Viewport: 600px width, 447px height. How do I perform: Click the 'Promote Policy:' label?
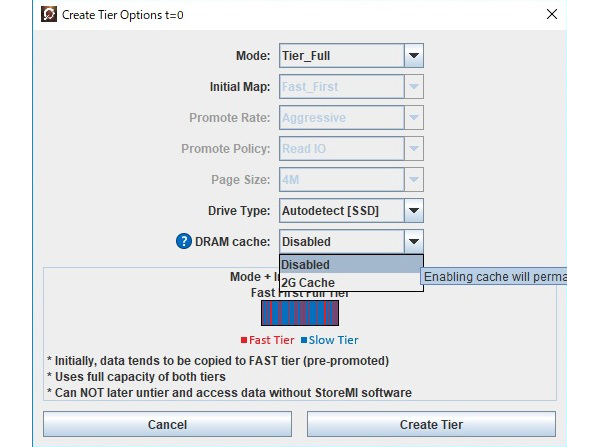tap(226, 148)
